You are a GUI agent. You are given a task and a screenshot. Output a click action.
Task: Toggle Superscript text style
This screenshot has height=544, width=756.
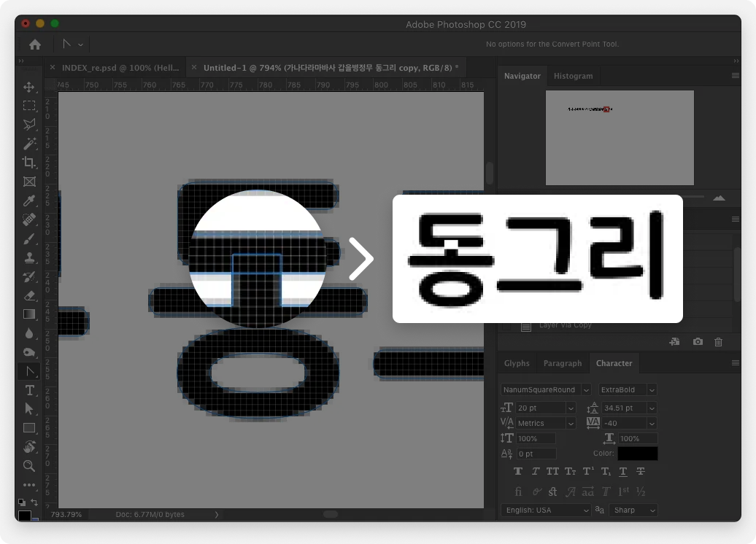point(588,471)
